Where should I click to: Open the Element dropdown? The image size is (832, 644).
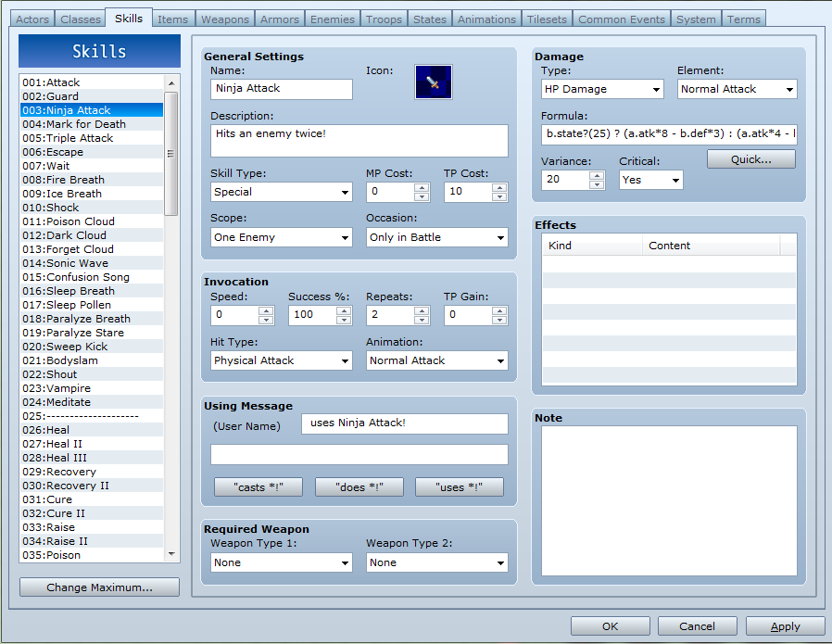[x=737, y=89]
